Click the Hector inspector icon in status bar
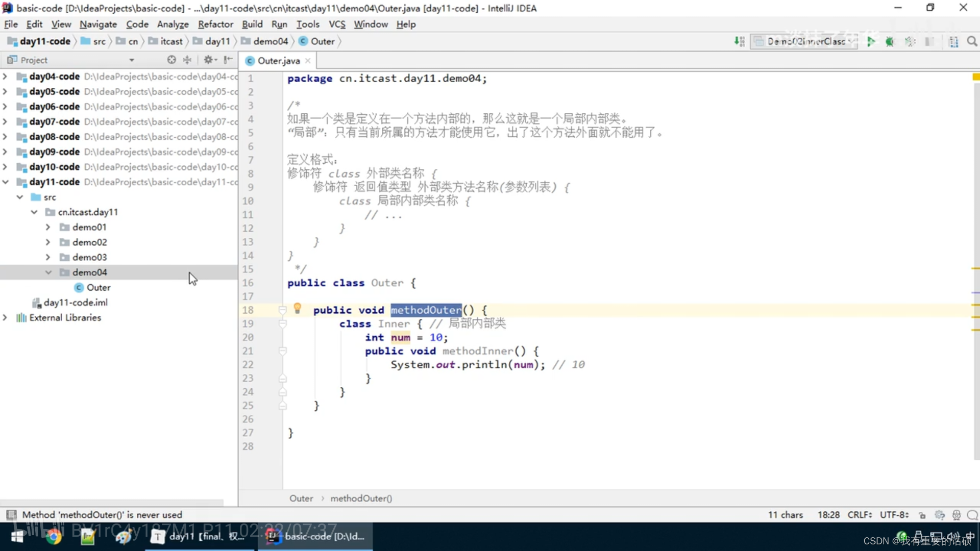Screen dimensions: 980x551 click(957, 515)
